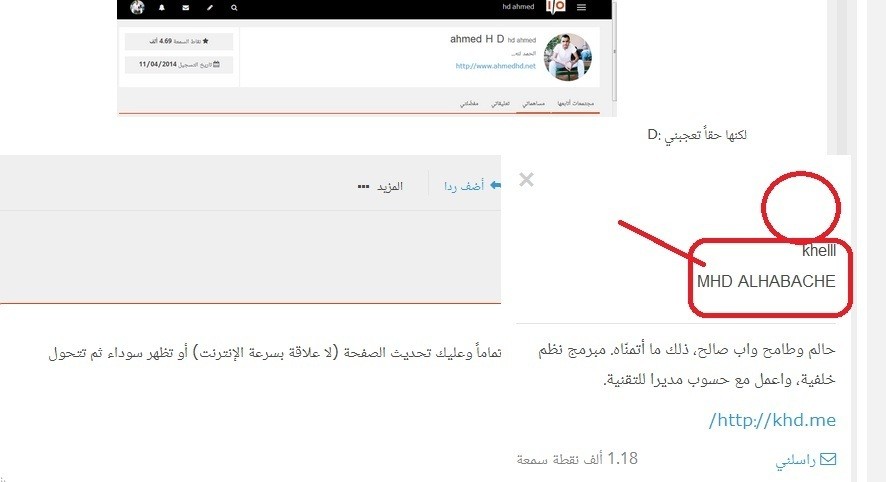The width and height of the screenshot is (886, 482).
Task: Open the notifications bell icon
Action: pyautogui.click(x=162, y=8)
